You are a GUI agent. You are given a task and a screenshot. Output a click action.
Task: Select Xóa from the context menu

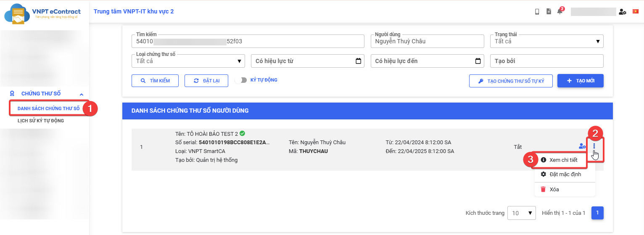click(565, 189)
